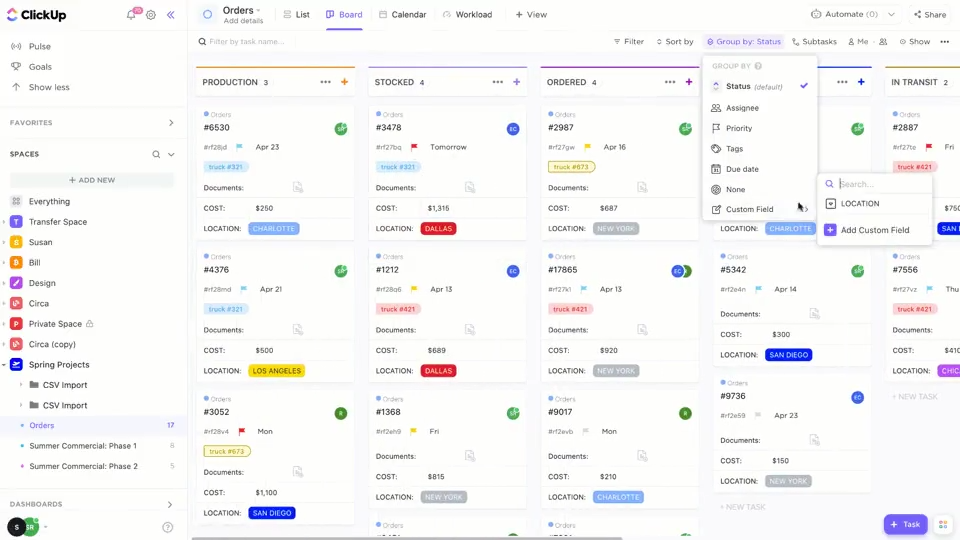
Task: Click LOS ANGELES location label on card #4376
Action: click(x=277, y=371)
